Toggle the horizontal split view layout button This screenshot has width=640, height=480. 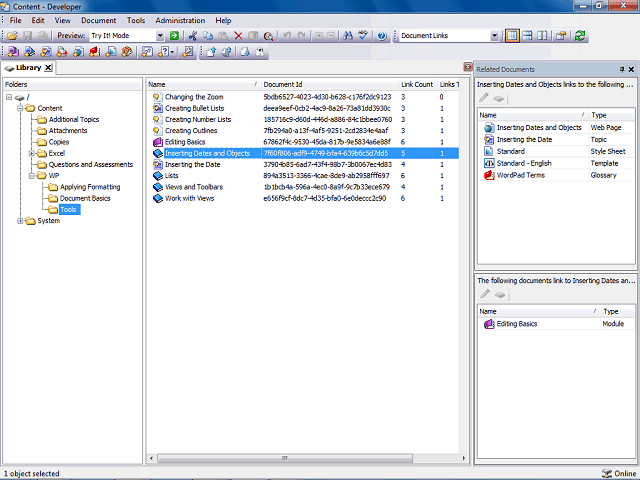527,36
